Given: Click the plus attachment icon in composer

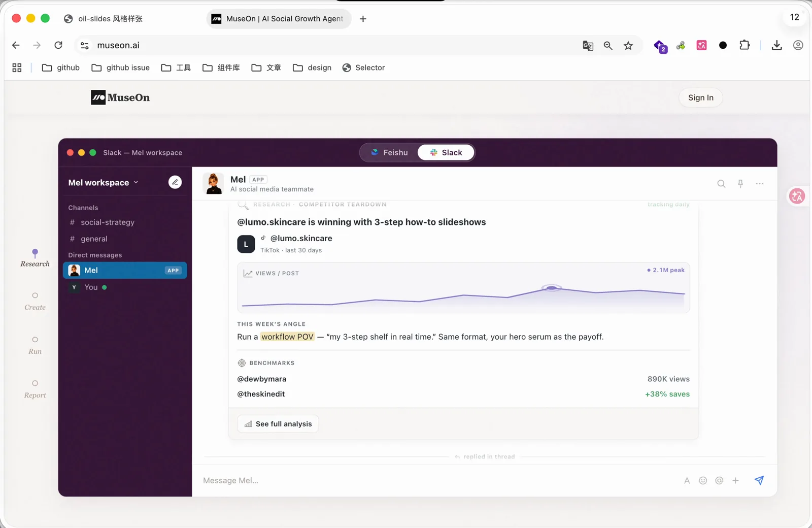Looking at the screenshot, I should (735, 480).
